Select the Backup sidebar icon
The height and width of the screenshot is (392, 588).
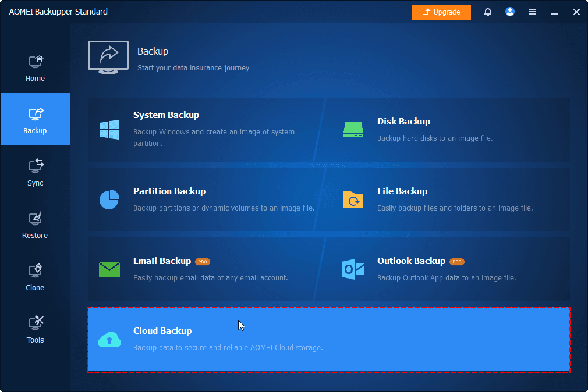(x=36, y=113)
